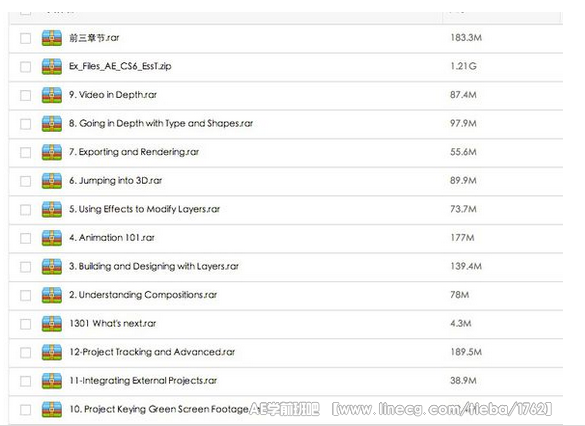Click the 38.9M size value
585x426 pixels.
click(x=463, y=381)
